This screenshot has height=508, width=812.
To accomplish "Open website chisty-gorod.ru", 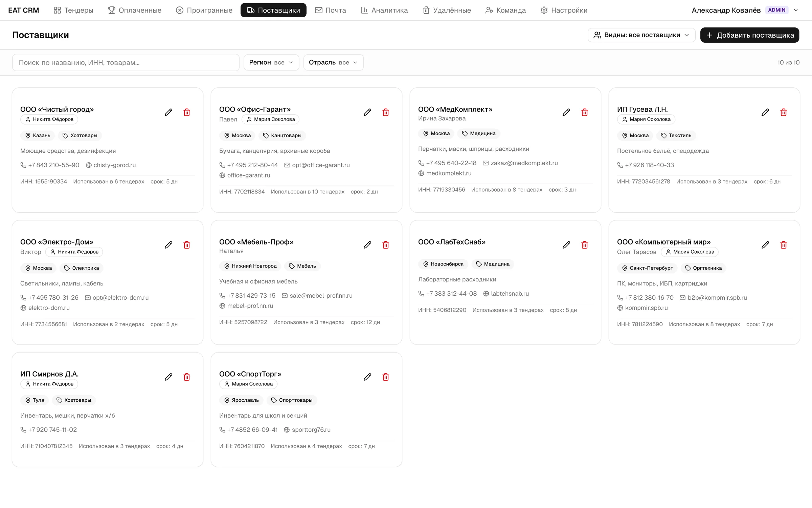I will coord(111,165).
